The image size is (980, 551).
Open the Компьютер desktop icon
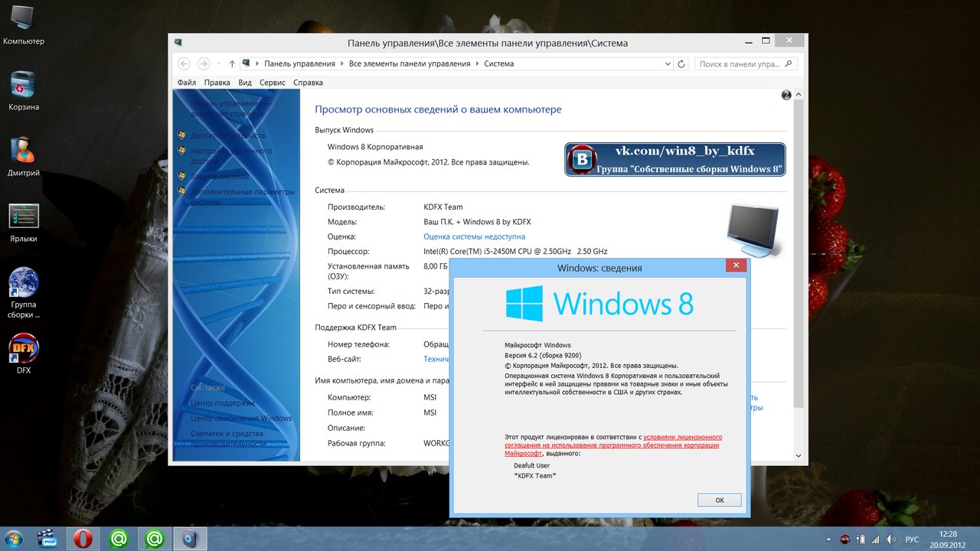[x=23, y=23]
